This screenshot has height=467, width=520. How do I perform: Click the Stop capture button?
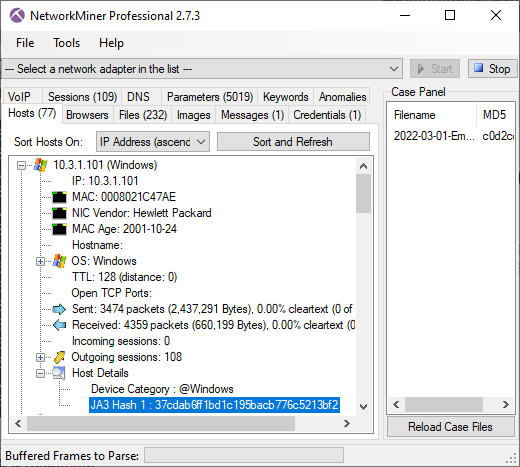(492, 69)
